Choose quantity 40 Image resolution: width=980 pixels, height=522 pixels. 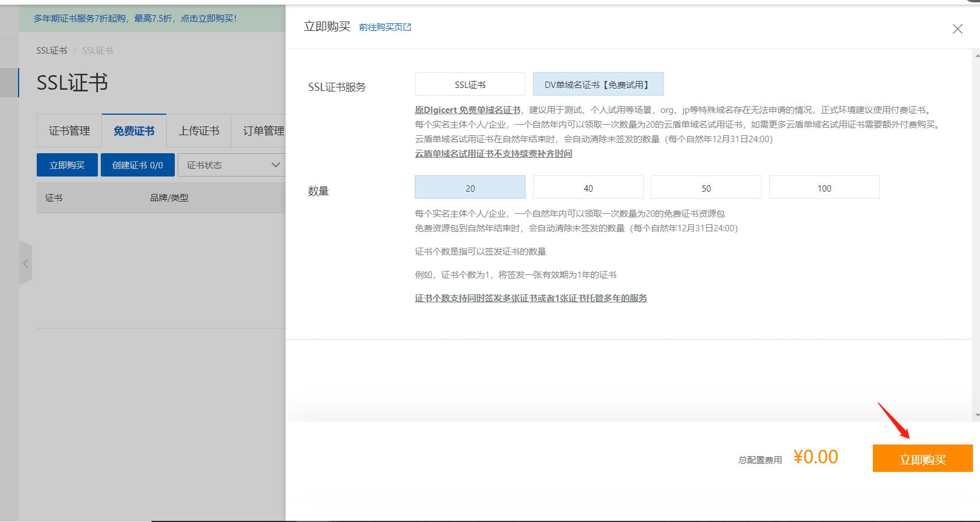tap(588, 188)
